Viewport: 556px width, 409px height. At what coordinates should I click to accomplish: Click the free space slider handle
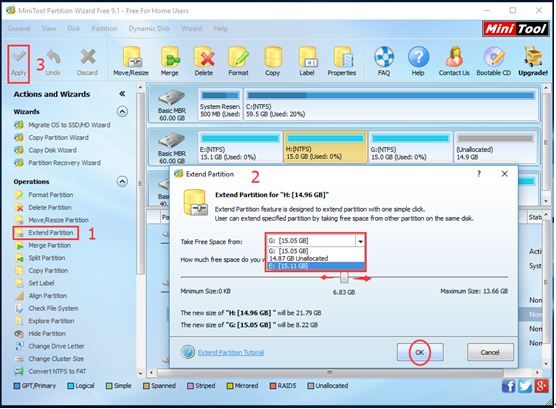click(344, 277)
